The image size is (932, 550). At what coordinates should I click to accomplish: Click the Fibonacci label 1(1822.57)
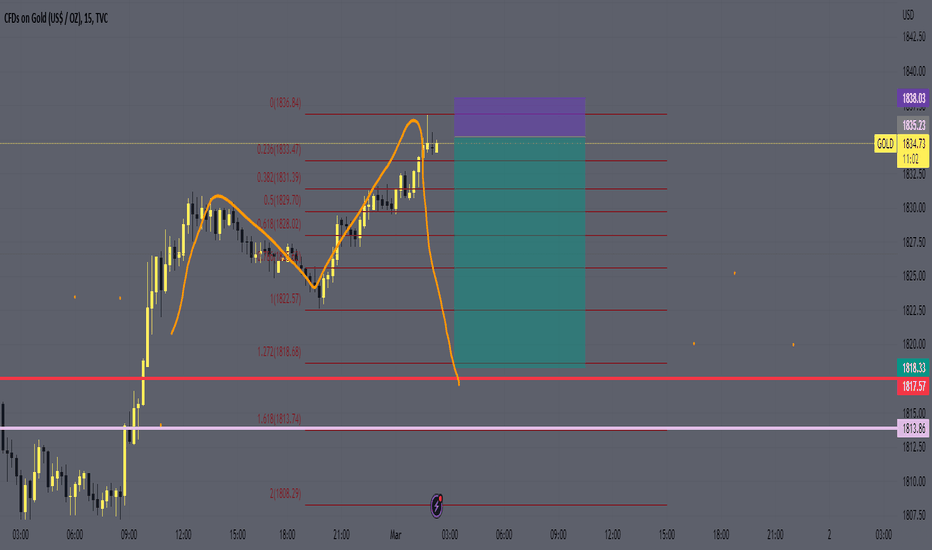(x=285, y=298)
